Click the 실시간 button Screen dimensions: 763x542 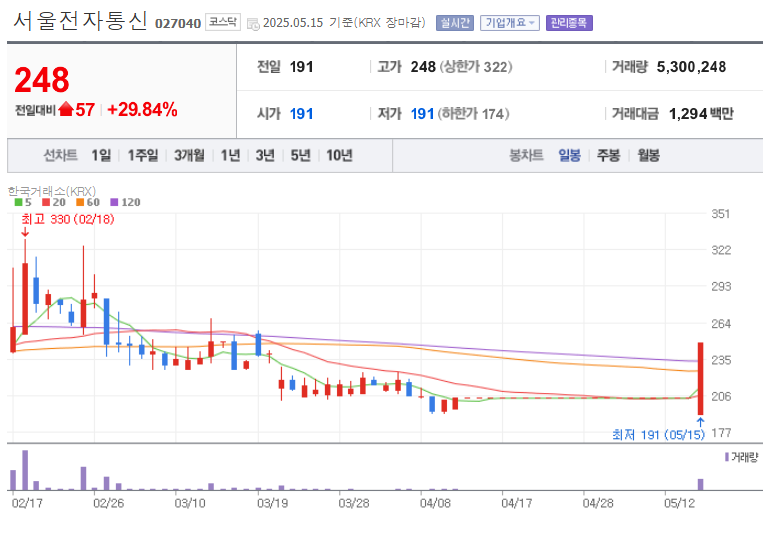tap(455, 23)
